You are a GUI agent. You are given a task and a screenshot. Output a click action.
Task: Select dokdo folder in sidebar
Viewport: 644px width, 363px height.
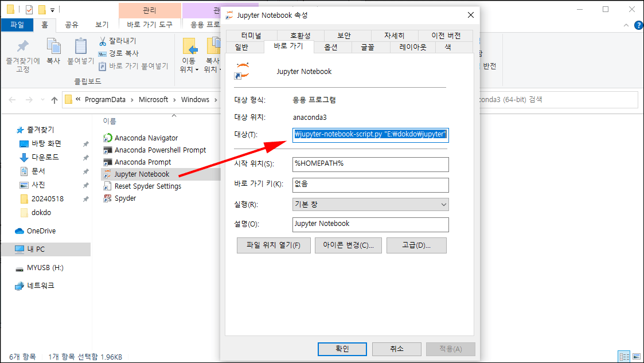41,213
